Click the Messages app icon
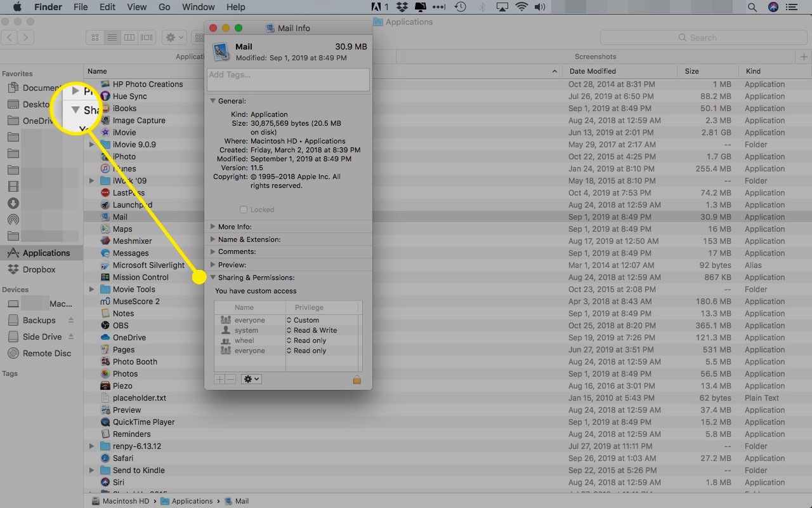 click(x=106, y=253)
